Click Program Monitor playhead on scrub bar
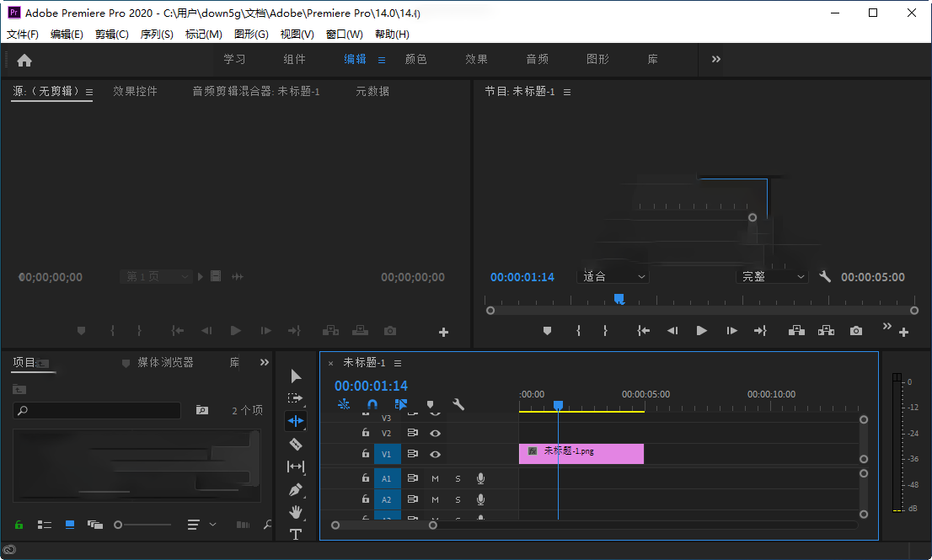The height and width of the screenshot is (560, 932). [x=619, y=299]
